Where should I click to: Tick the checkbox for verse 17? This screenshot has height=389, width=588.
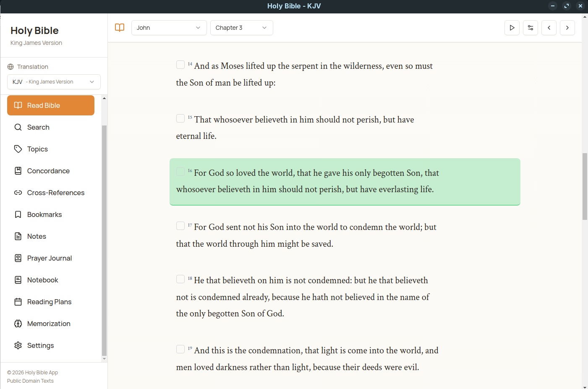point(180,226)
